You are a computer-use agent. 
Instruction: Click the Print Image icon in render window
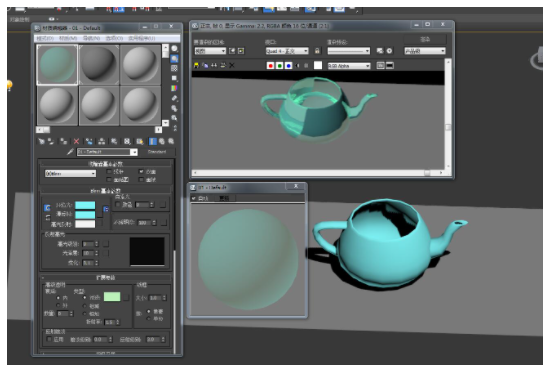coord(223,66)
